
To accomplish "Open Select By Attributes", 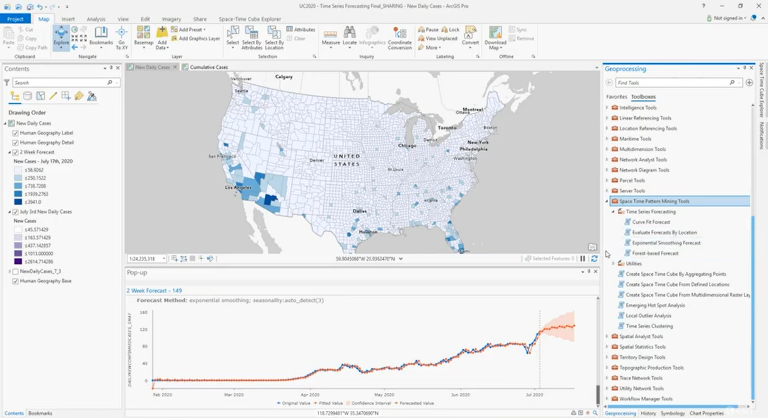I will coord(252,38).
